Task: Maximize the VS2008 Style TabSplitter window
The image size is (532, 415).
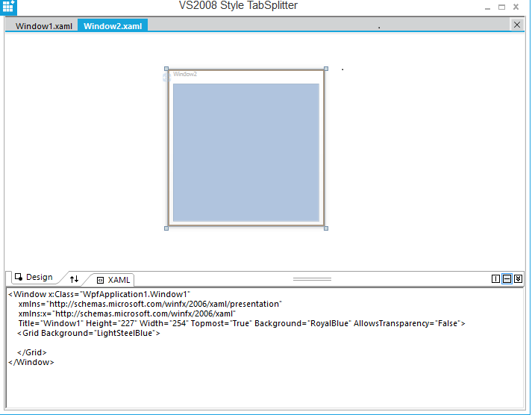Action: tap(501, 7)
